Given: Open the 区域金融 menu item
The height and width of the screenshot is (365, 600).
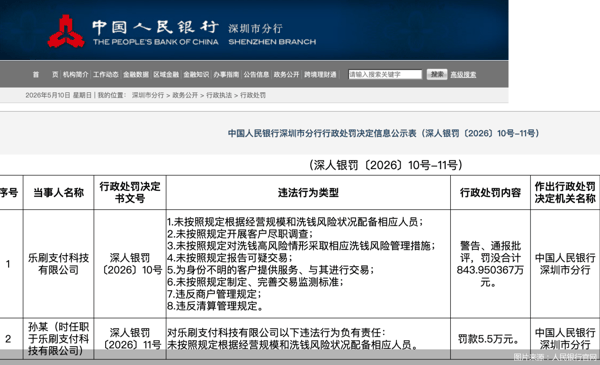Looking at the screenshot, I should [x=166, y=74].
